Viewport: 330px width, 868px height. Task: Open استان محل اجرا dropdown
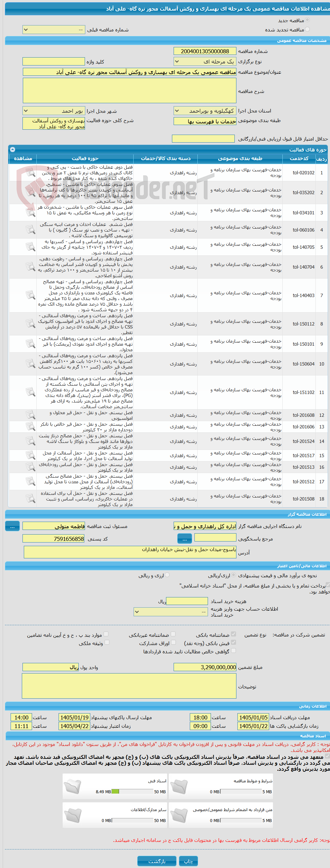[205, 111]
